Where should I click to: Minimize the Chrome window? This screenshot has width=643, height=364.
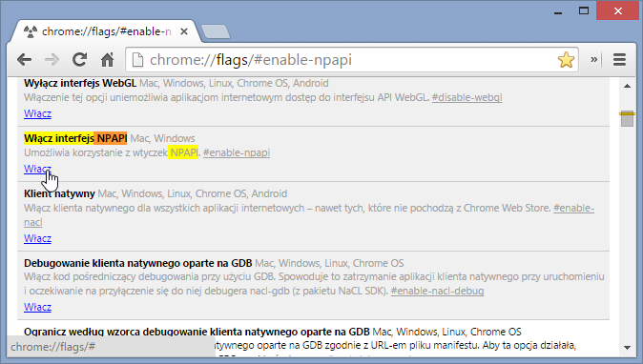coord(558,12)
